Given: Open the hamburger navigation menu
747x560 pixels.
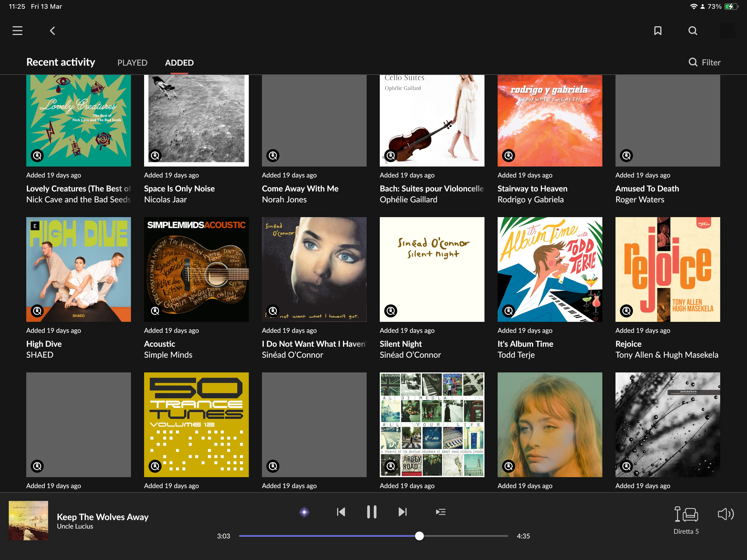Looking at the screenshot, I should 17,31.
